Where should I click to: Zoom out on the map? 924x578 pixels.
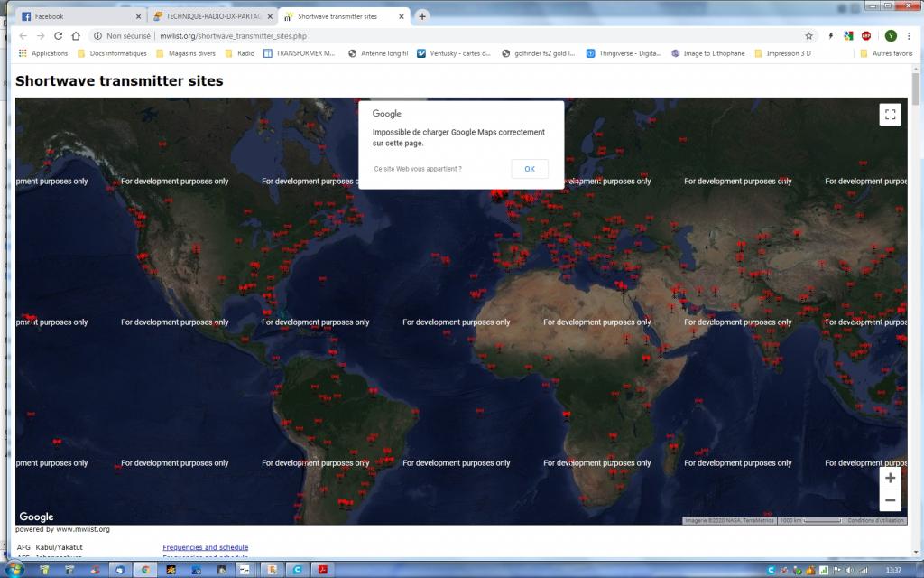click(x=891, y=500)
